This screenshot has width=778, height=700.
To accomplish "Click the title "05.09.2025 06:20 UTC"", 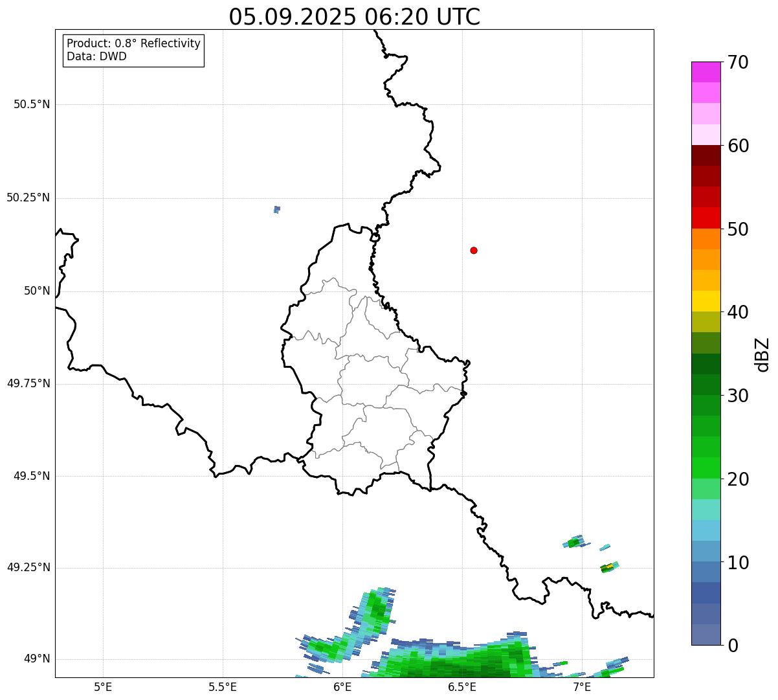I will coord(355,17).
